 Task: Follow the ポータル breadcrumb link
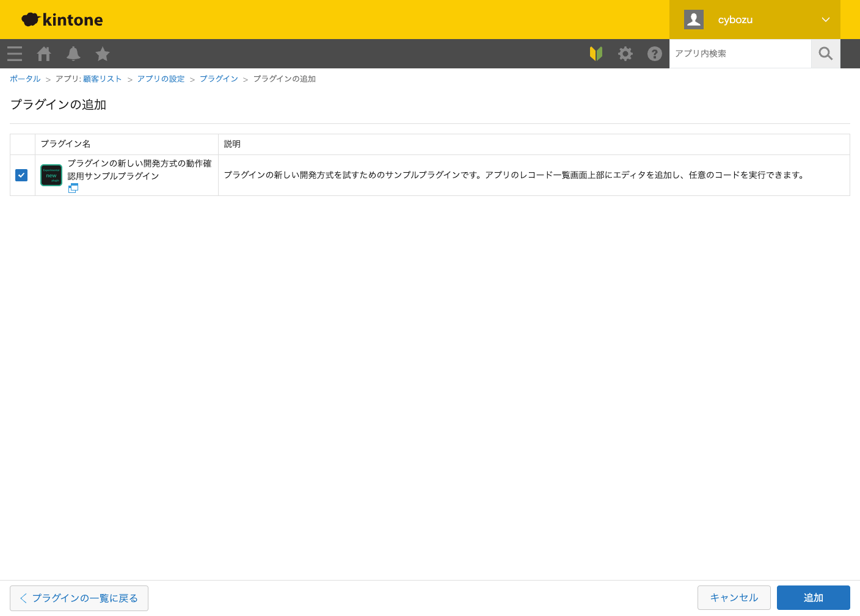(25, 79)
